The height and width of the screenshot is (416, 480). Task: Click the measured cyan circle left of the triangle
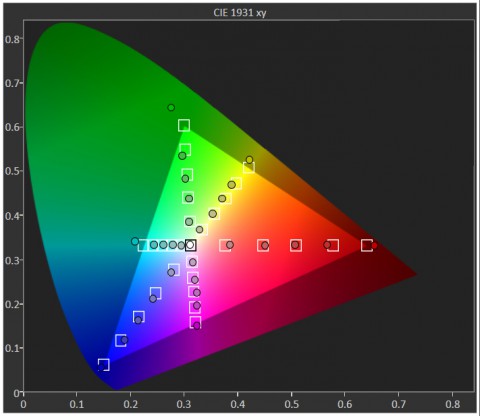click(x=135, y=241)
